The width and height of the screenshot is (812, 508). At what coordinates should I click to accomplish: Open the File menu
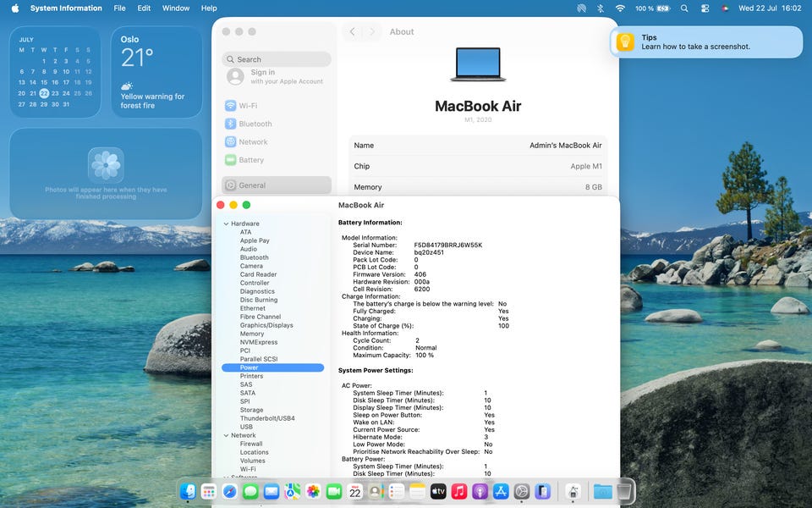tap(119, 8)
